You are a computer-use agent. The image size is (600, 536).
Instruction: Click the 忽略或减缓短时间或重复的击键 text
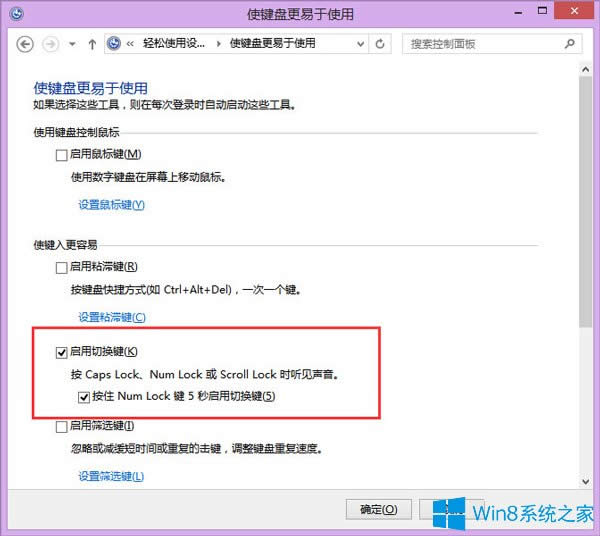(197, 449)
